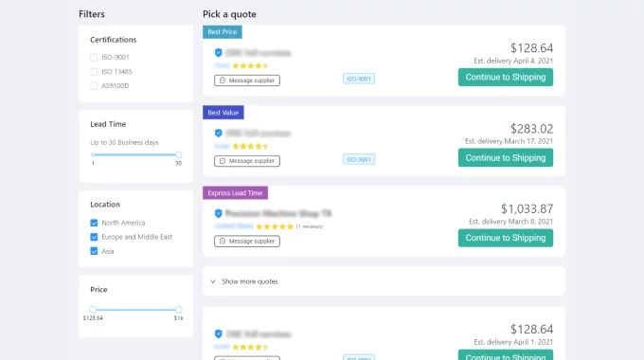Click the blurred supplier name on Express Lead Time quote
The height and width of the screenshot is (360, 644).
tap(278, 213)
